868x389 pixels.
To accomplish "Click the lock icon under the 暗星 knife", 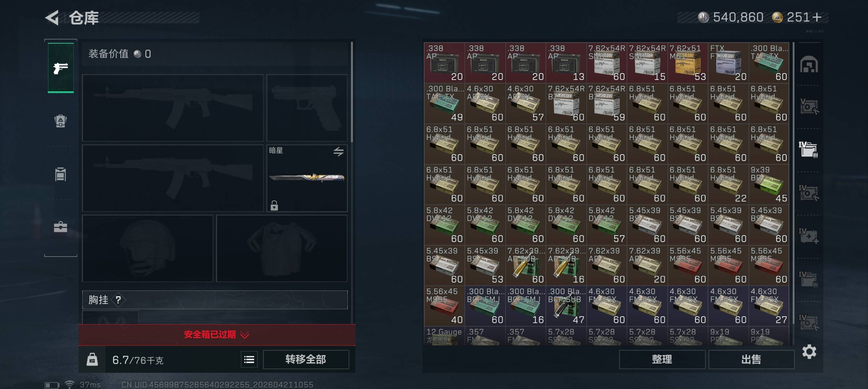I will click(x=274, y=205).
